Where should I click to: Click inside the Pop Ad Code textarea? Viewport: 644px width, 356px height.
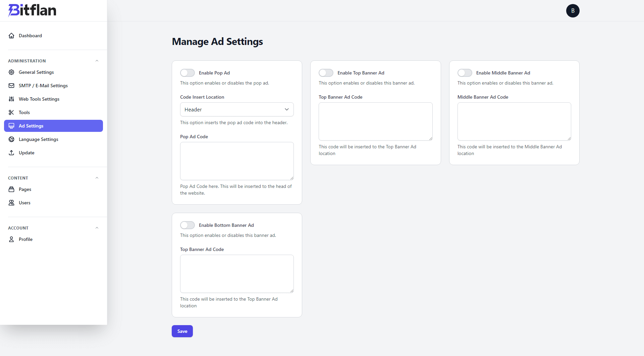coord(236,161)
